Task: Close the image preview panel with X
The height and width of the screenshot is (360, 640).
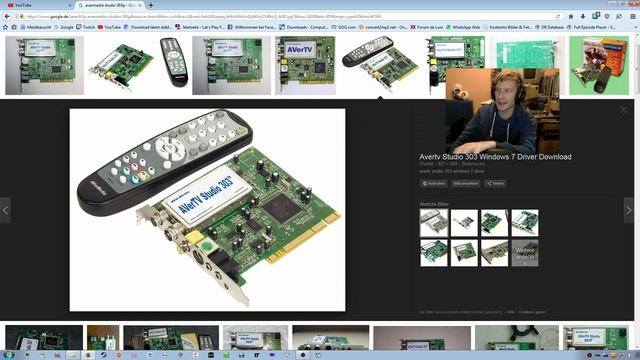Action: point(623,110)
